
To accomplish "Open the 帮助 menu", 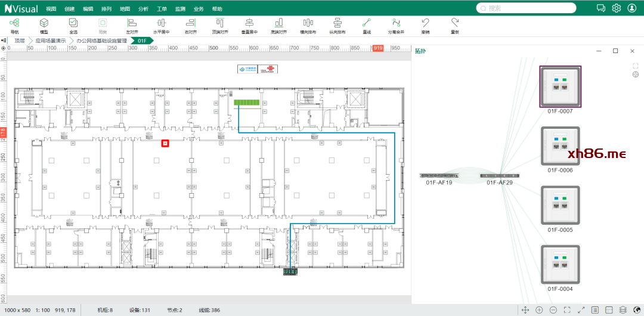I will (x=217, y=9).
